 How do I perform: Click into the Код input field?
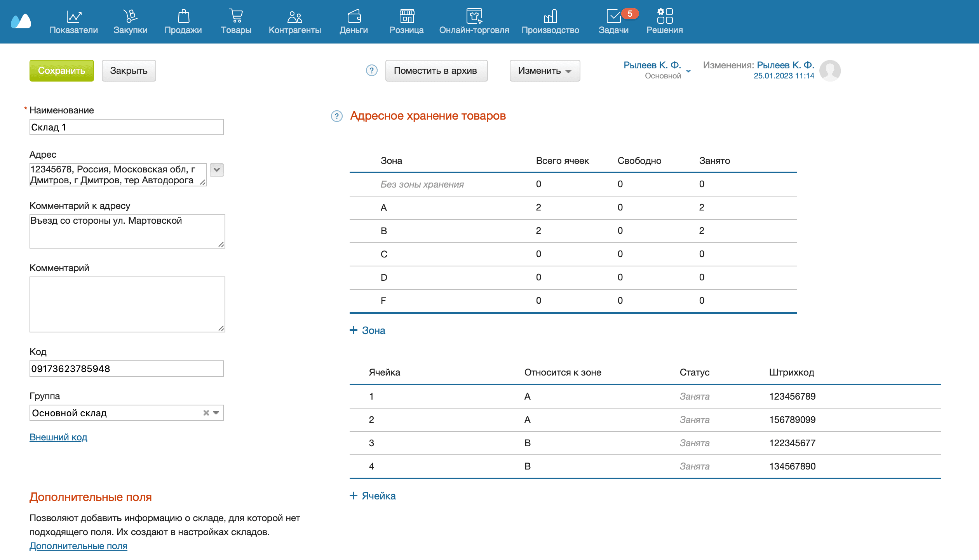pyautogui.click(x=127, y=369)
